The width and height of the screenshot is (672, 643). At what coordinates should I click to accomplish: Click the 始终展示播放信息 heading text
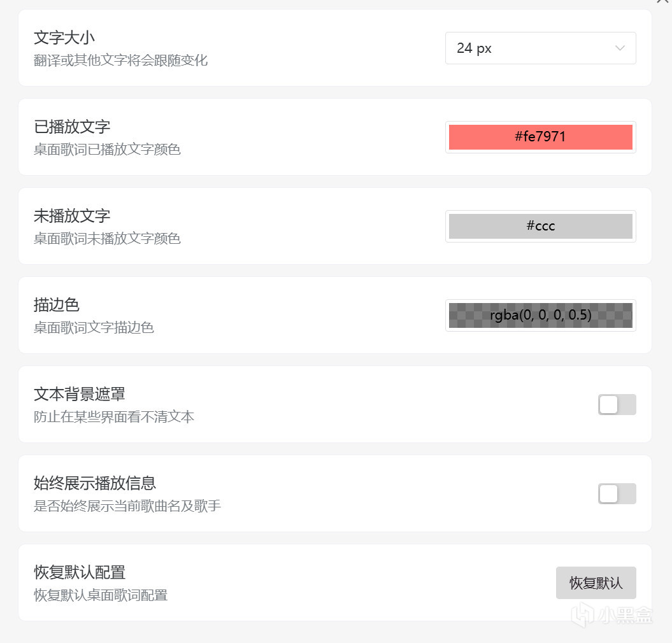(95, 483)
